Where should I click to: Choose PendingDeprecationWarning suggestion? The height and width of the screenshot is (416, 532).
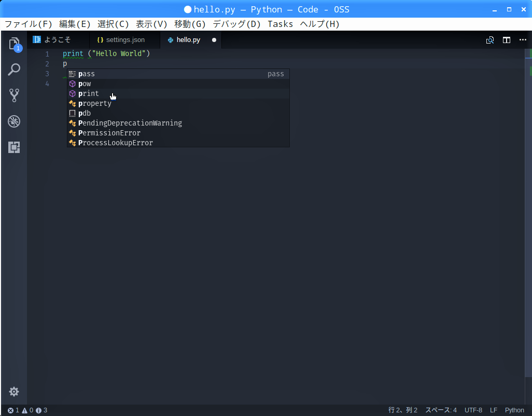coord(178,123)
